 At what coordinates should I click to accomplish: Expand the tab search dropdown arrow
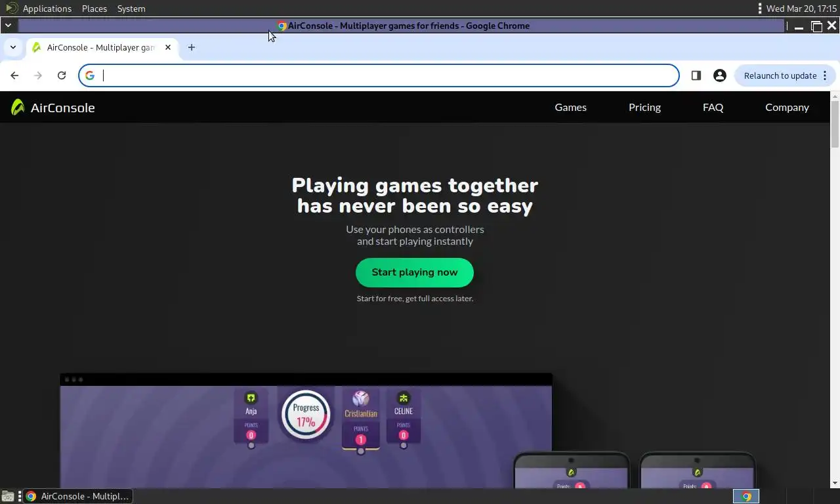coord(12,47)
